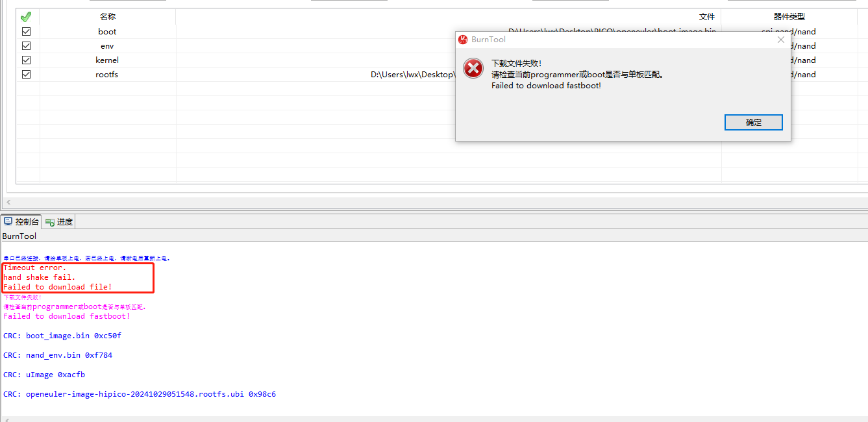
Task: Switch to the 进度 tab
Action: click(x=59, y=222)
